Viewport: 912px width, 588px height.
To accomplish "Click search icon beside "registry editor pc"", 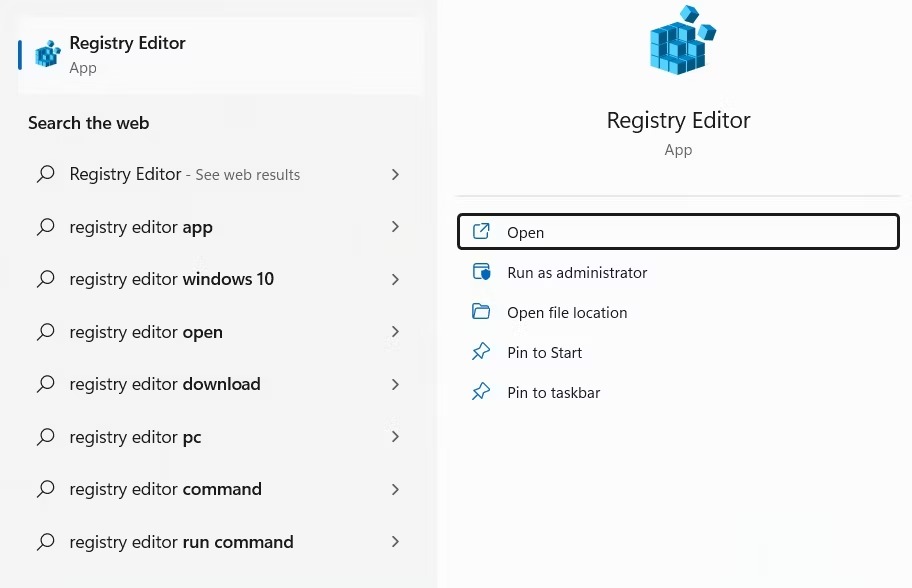I will [x=45, y=437].
